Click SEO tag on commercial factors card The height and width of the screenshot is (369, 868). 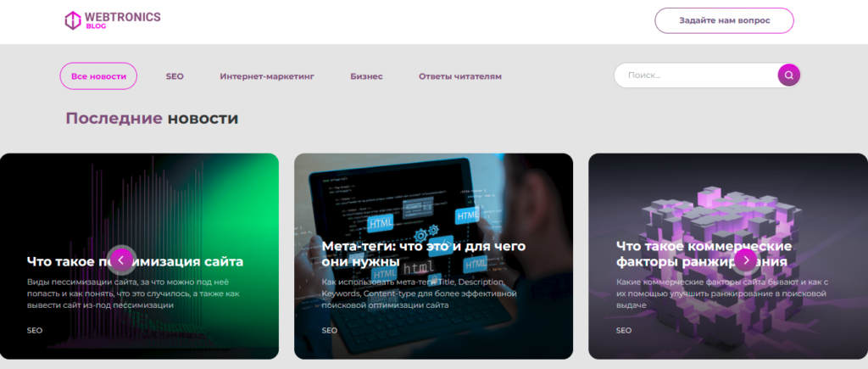pos(624,330)
